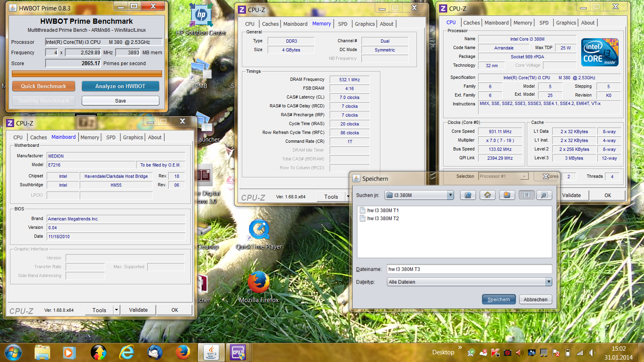Open Kaspersky tray icon
644x362 pixels.
[x=495, y=353]
